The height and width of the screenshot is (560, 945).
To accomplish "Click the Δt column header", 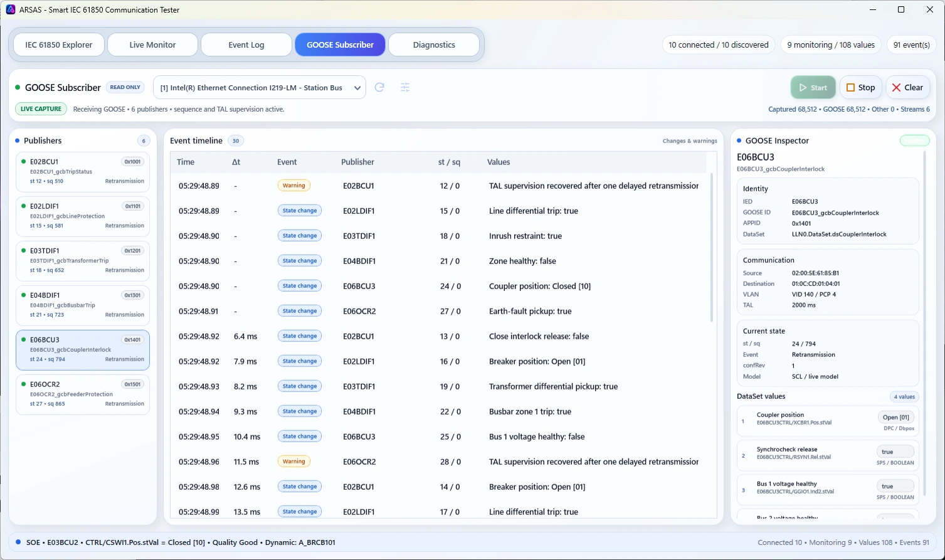I will coord(236,162).
